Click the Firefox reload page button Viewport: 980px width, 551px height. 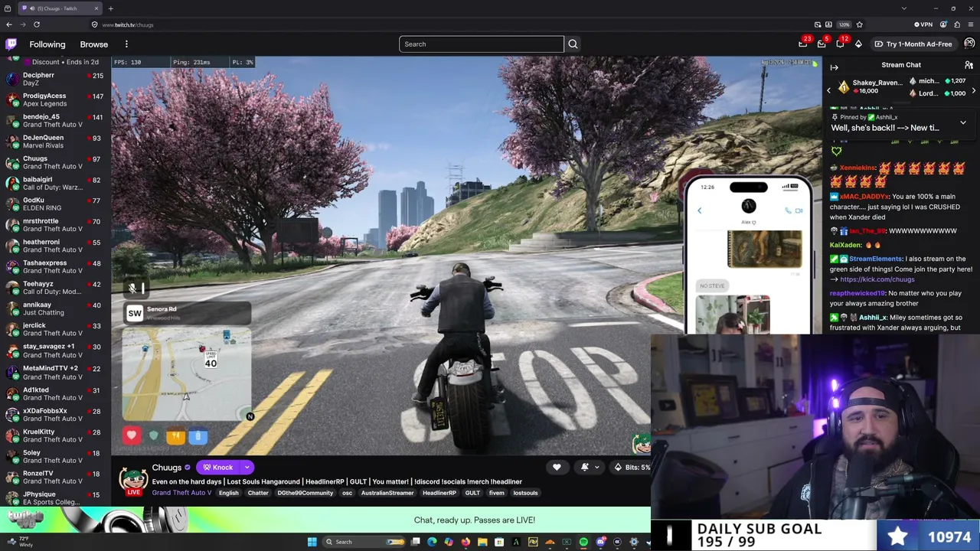[x=36, y=24]
